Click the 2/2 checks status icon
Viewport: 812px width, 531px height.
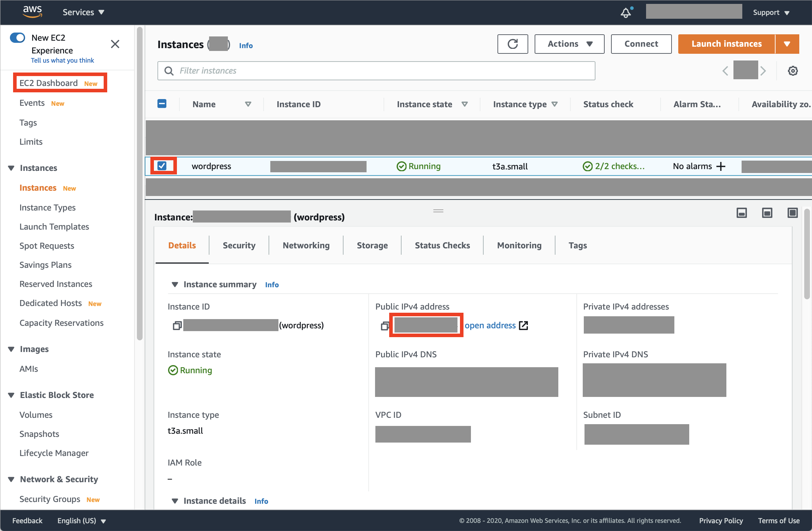(588, 166)
